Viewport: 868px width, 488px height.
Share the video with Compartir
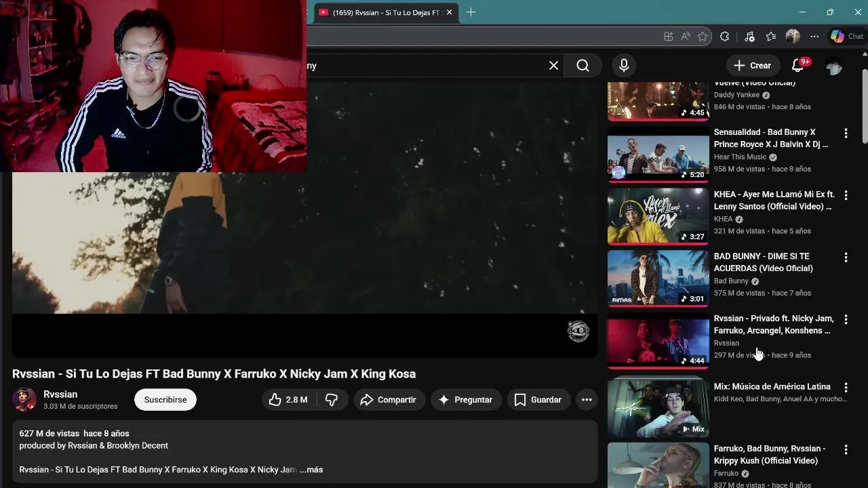389,400
